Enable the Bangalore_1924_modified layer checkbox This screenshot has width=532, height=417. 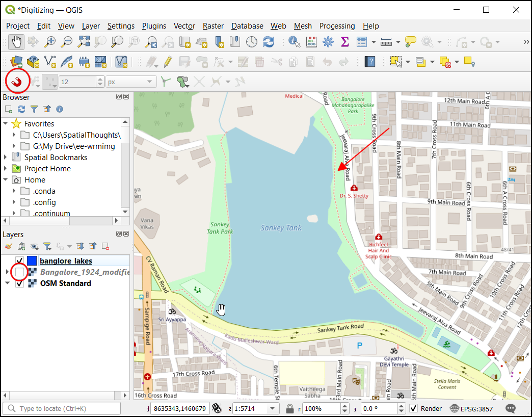(x=20, y=272)
